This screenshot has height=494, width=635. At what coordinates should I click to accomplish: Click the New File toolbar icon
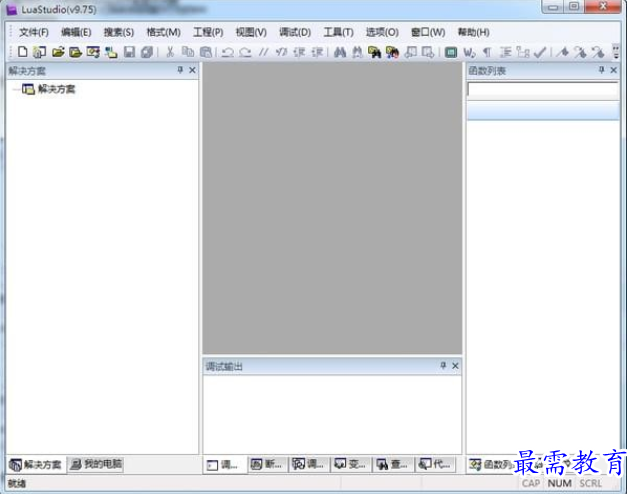23,52
